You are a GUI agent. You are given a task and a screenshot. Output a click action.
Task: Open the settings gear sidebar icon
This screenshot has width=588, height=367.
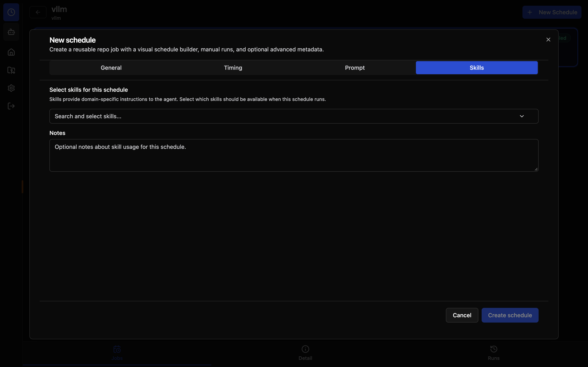point(11,88)
